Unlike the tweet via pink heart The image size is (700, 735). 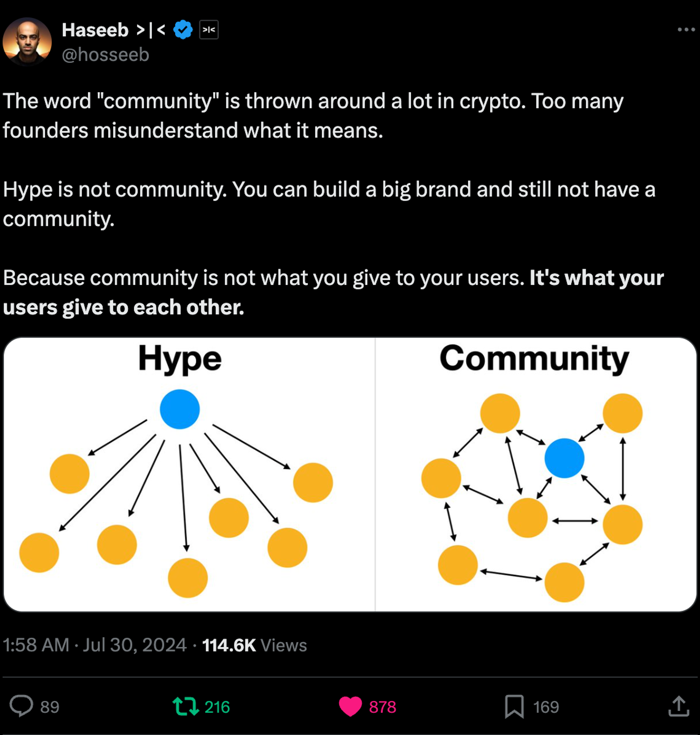[350, 706]
